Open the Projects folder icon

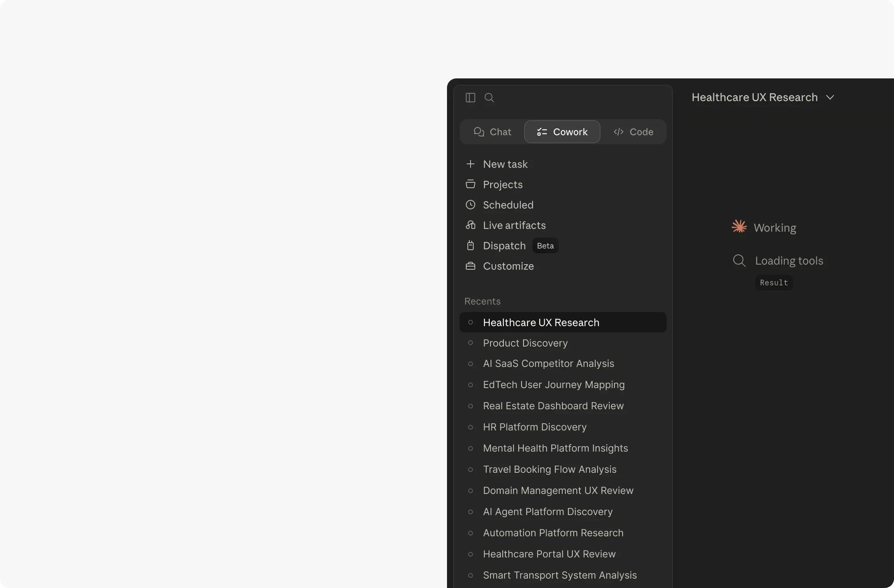pyautogui.click(x=470, y=184)
